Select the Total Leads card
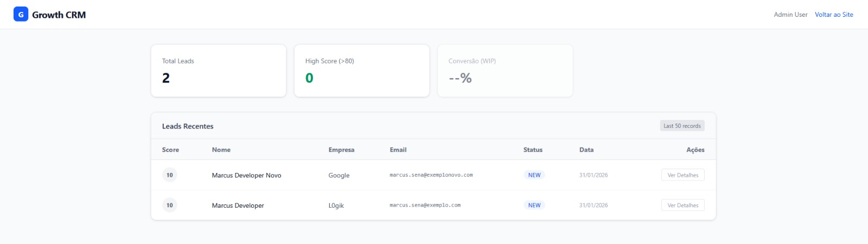This screenshot has width=868, height=244. pos(218,70)
